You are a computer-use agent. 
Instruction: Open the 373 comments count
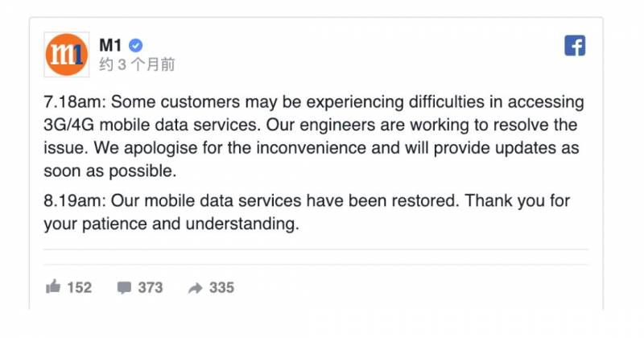pos(150,287)
